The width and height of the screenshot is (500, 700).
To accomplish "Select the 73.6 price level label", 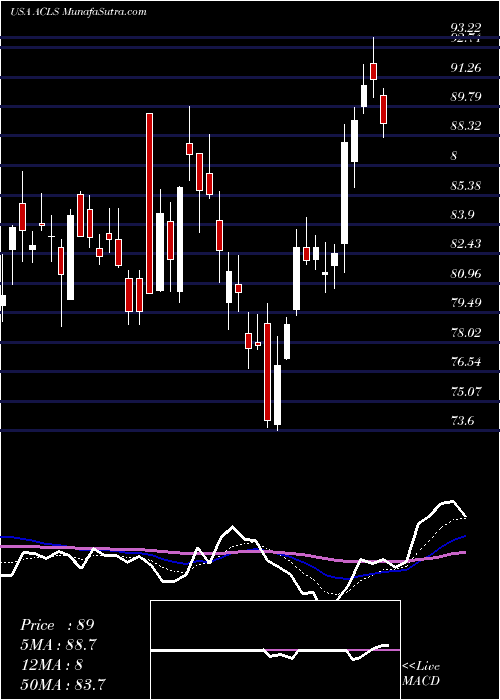I will point(462,421).
